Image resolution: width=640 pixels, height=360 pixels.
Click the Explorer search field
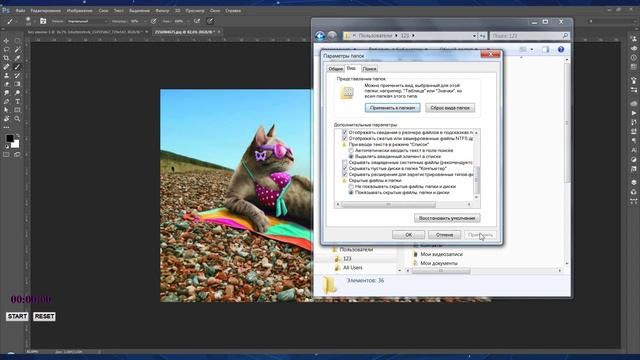point(529,36)
